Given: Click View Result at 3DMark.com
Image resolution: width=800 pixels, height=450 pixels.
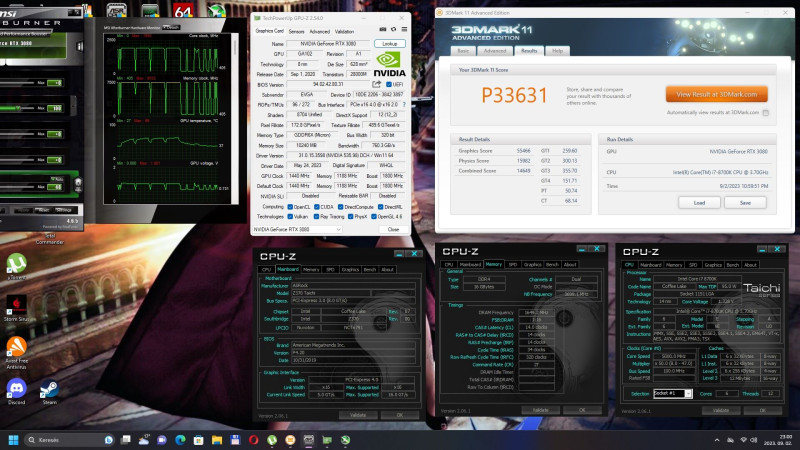Looking at the screenshot, I should tap(716, 94).
